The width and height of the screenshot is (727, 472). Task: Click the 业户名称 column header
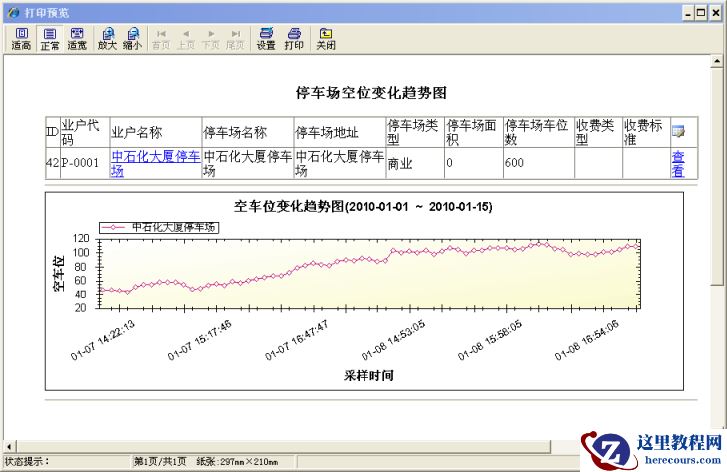[x=155, y=132]
